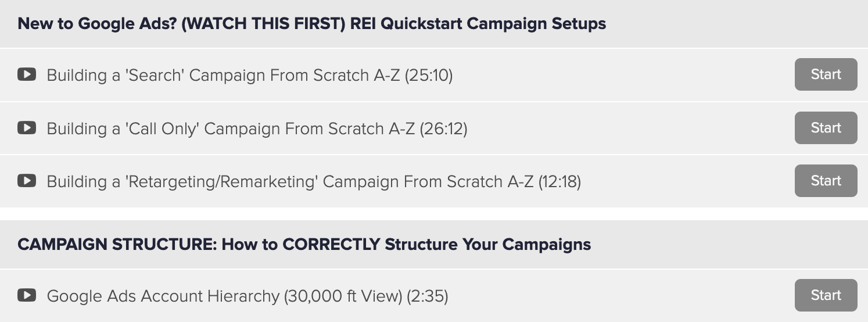Start the 'Call Only' Campaign lesson
Viewport: 868px width, 322px height.
coord(826,128)
